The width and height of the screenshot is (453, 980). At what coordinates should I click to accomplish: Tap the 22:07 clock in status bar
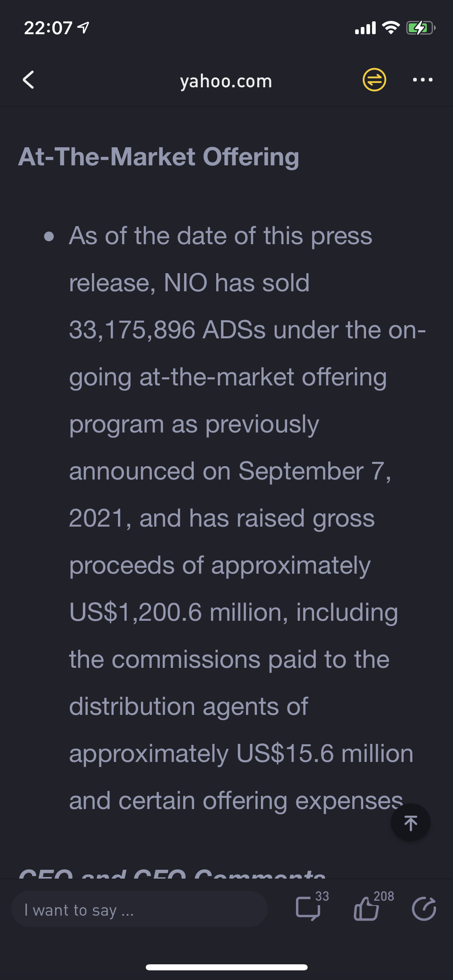48,28
